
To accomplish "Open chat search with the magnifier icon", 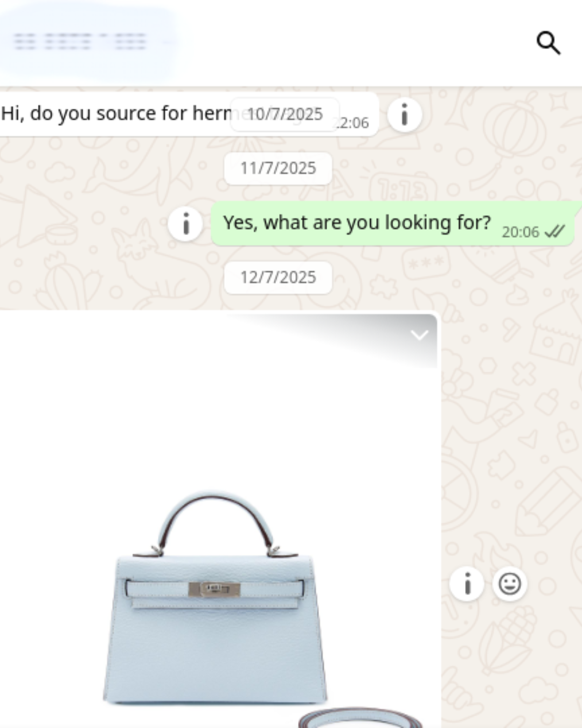I will (x=549, y=43).
